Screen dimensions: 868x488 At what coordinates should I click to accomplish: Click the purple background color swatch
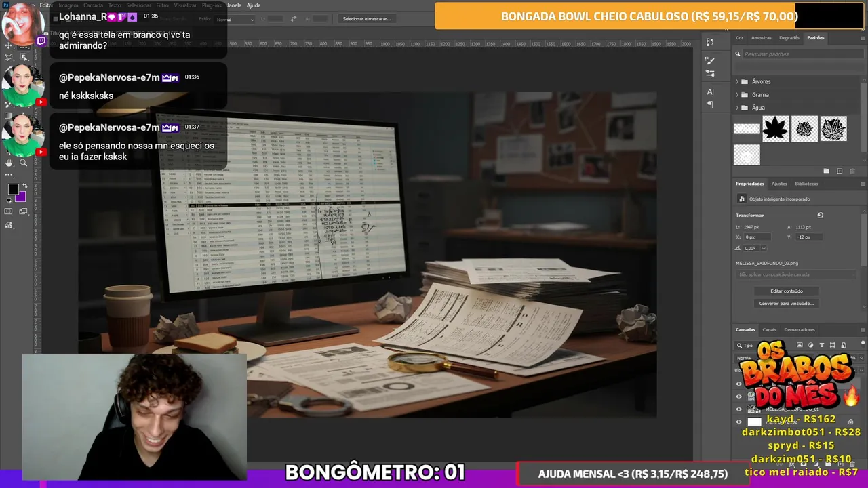[x=22, y=198]
